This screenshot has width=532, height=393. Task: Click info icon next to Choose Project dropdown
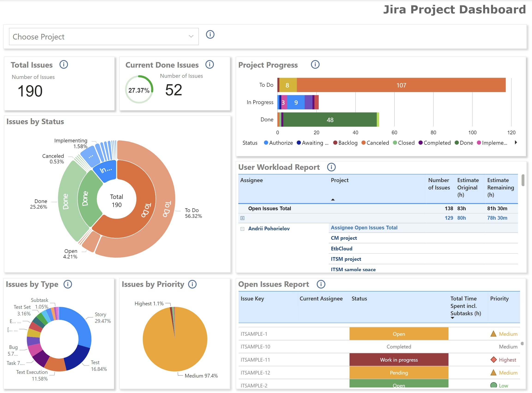coord(210,34)
